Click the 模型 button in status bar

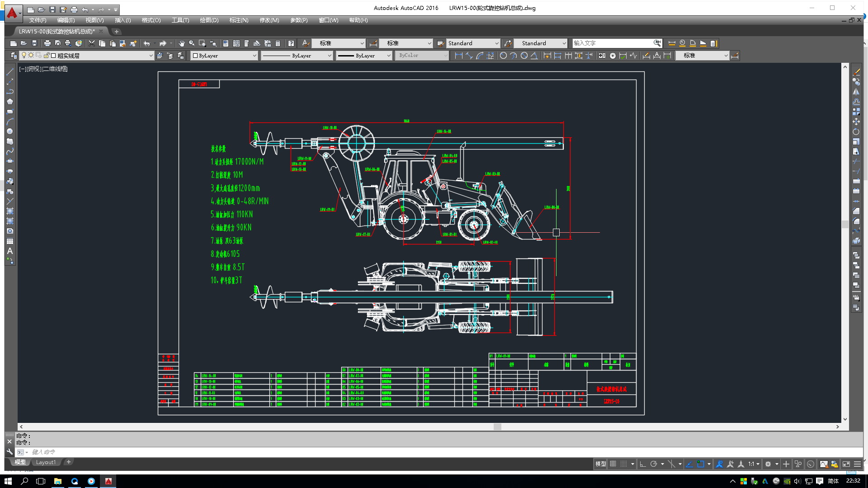(x=600, y=464)
